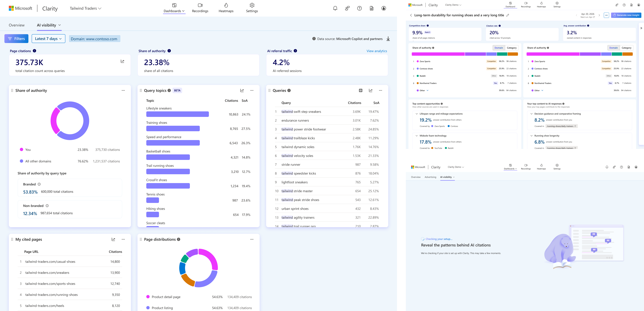This screenshot has height=311, width=644.
Task: Open Recordings in Tailwind Traders window
Action: [x=200, y=8]
